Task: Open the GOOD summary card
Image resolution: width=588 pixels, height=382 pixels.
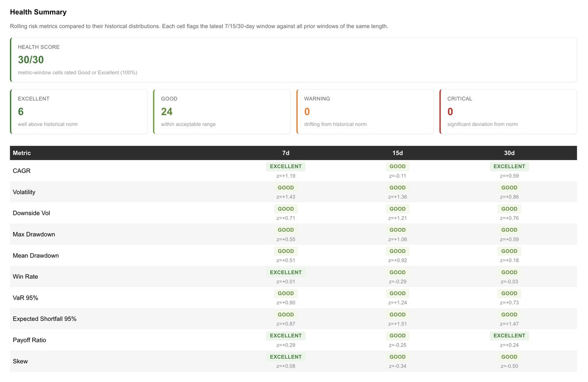Action: coord(222,112)
